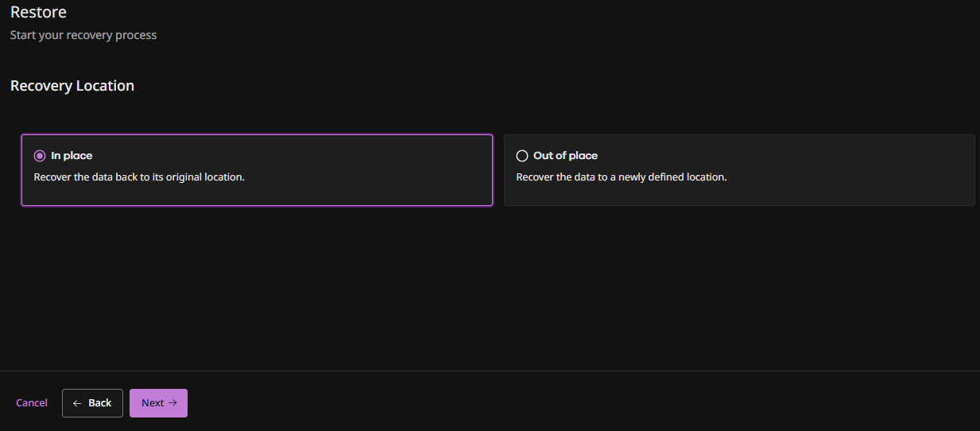
Task: Click the Restore page heading
Action: (38, 13)
